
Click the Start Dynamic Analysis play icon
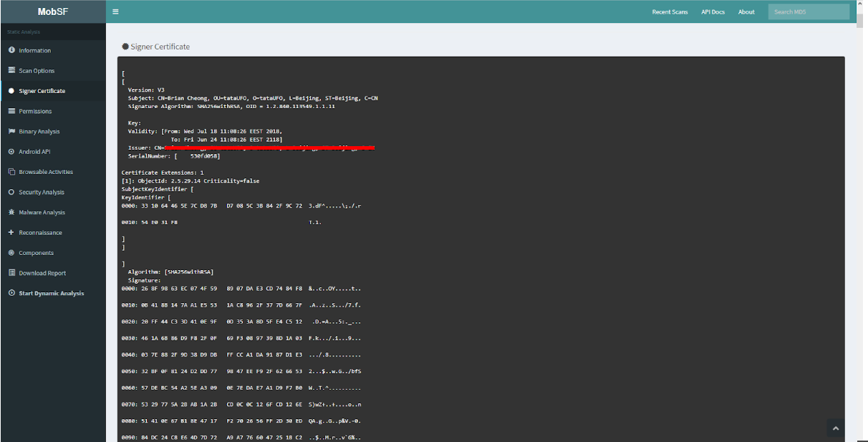tap(11, 293)
